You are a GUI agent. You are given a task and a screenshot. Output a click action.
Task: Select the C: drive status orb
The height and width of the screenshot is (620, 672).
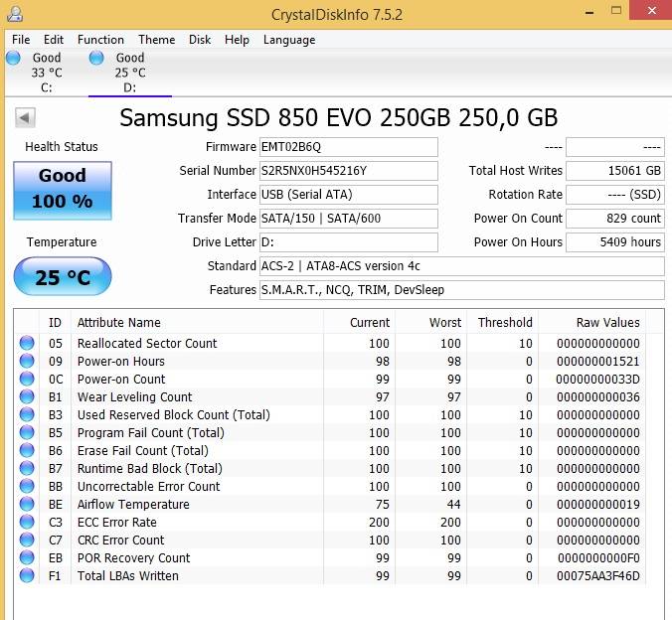point(14,59)
